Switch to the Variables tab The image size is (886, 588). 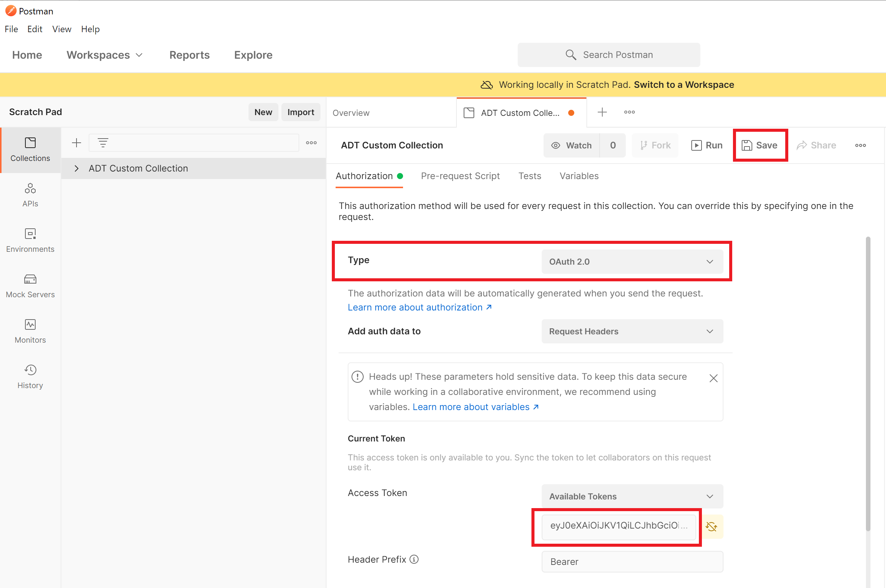(x=579, y=176)
